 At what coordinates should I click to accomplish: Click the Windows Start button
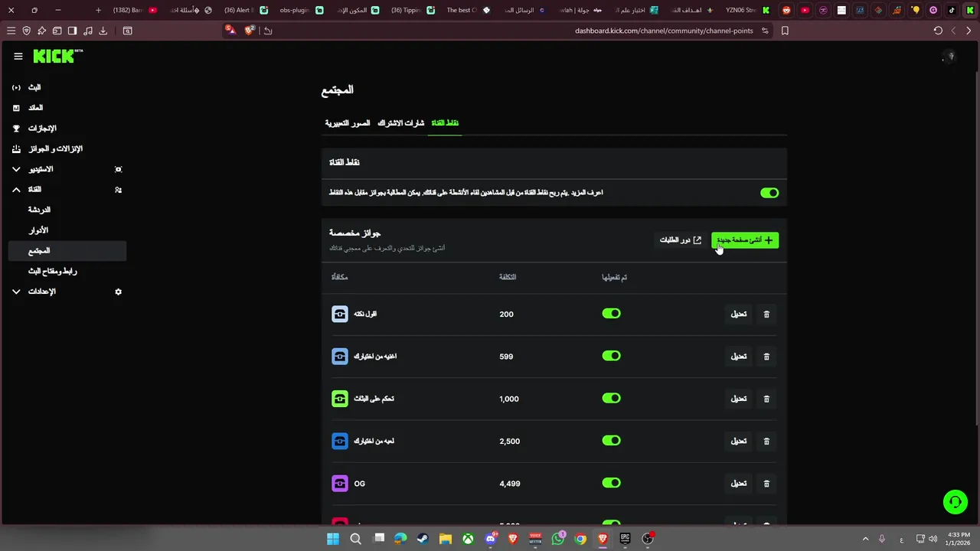[x=333, y=539]
